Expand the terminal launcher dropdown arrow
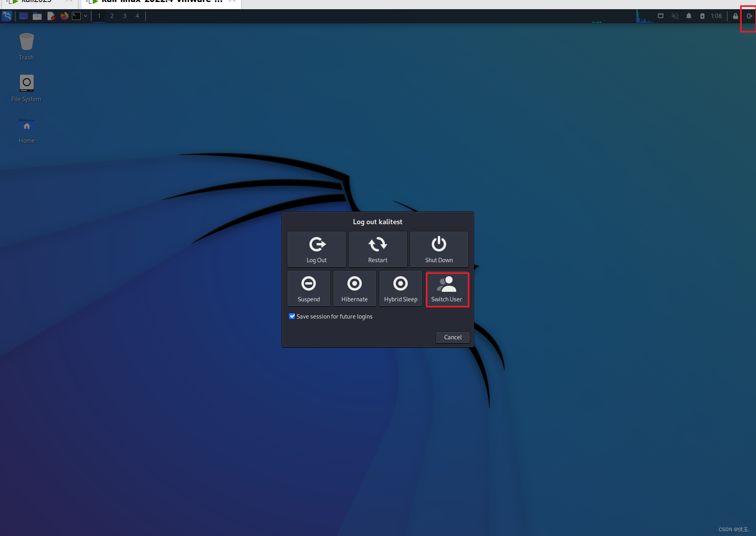756x536 pixels. click(x=86, y=16)
